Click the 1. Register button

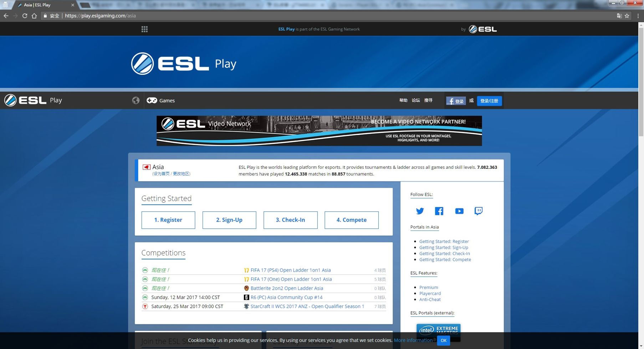(168, 220)
